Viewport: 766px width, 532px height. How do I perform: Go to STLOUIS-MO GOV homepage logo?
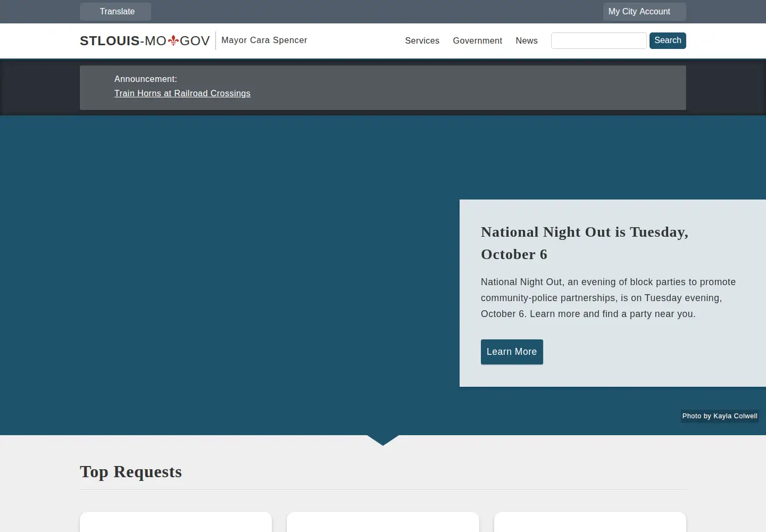pos(145,41)
